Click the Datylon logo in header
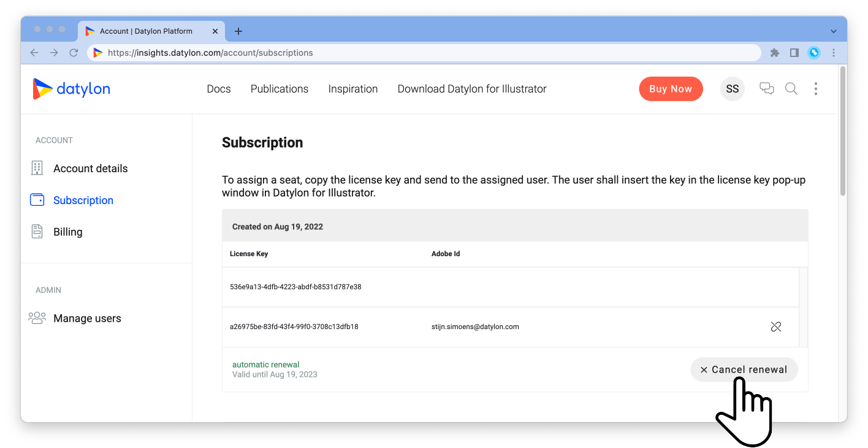The image size is (868, 448). (x=71, y=89)
